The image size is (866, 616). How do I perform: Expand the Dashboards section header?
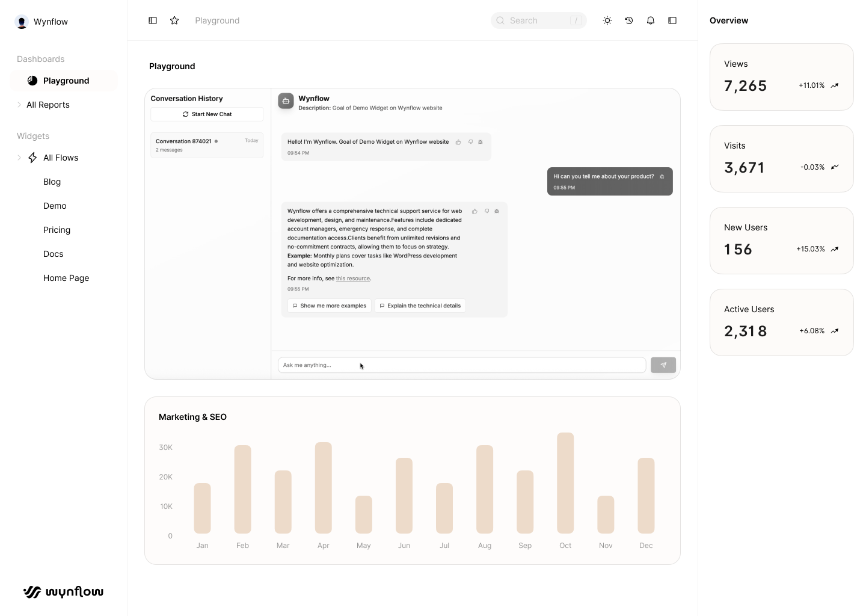(40, 59)
